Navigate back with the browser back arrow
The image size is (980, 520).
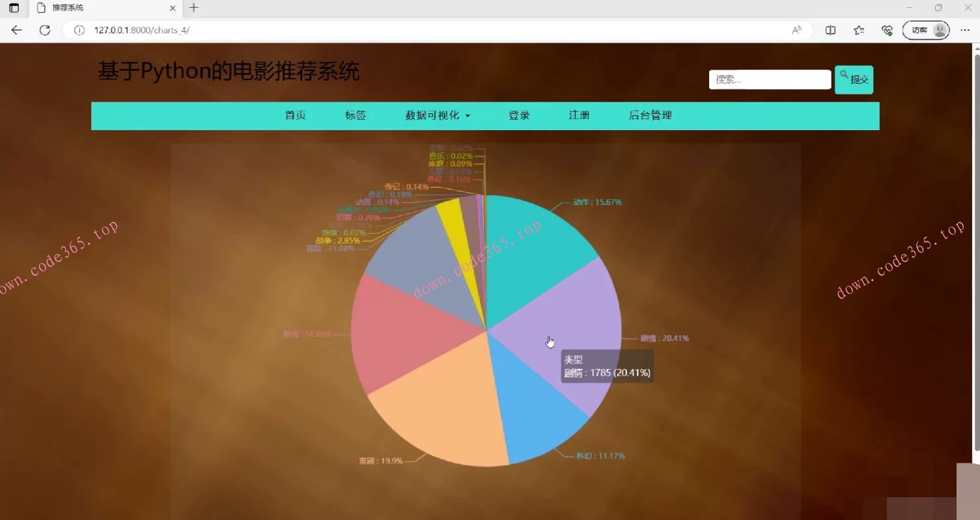click(16, 30)
